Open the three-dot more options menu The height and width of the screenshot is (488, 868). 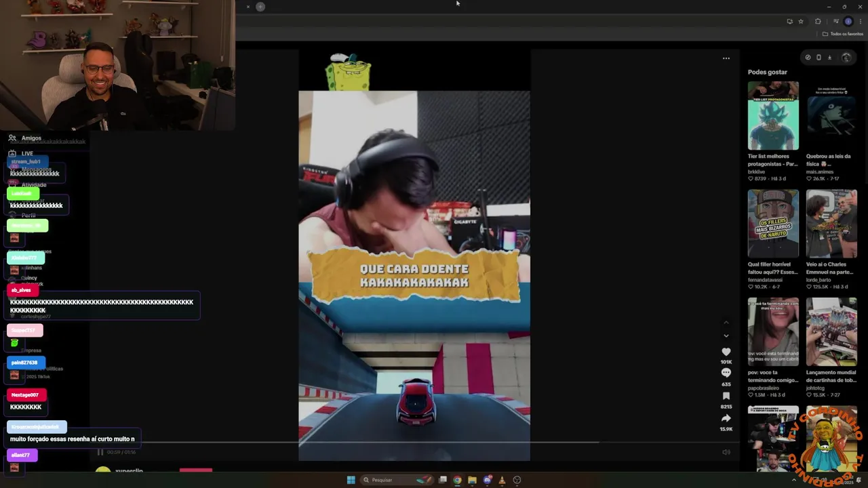point(726,58)
